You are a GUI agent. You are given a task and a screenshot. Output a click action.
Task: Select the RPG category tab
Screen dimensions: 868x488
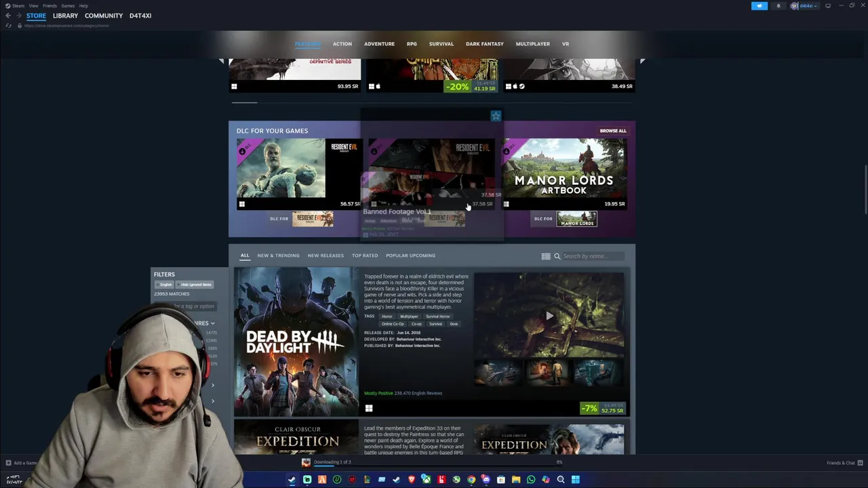pos(412,44)
